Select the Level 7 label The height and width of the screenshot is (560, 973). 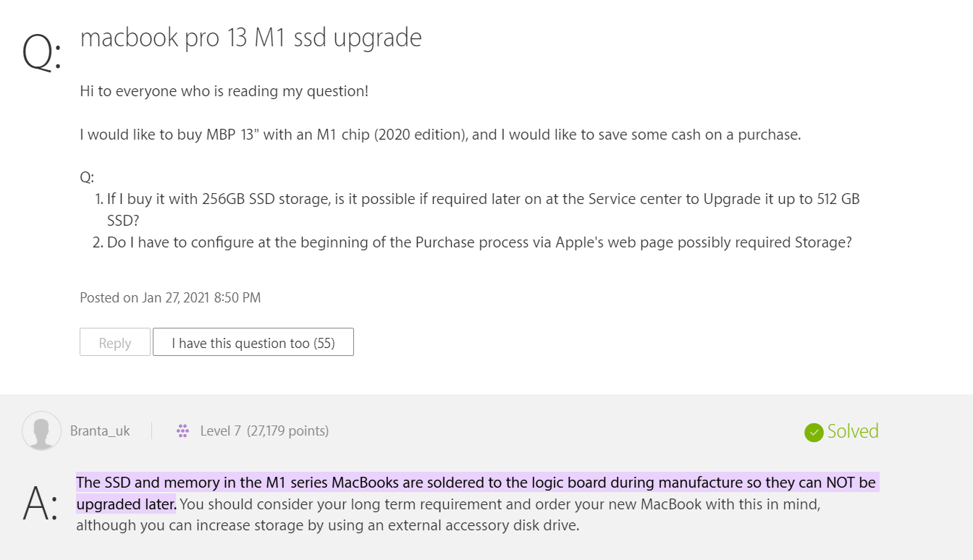tap(220, 431)
